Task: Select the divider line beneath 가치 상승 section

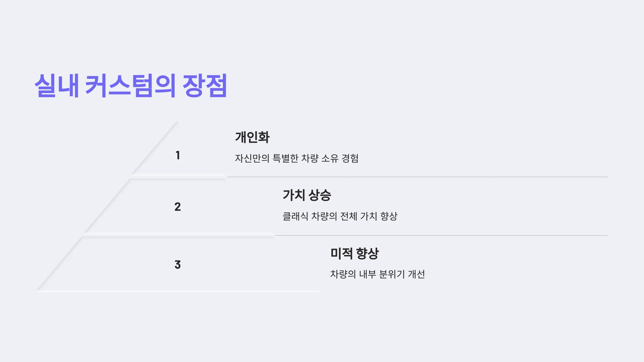Action: point(441,235)
